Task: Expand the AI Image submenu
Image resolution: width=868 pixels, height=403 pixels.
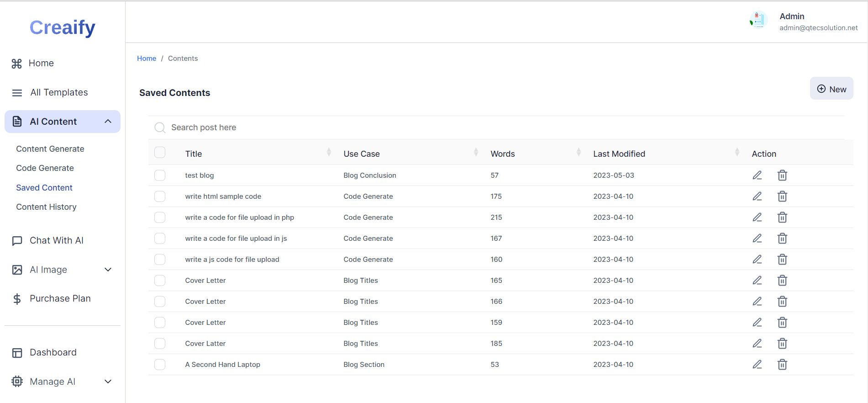Action: coord(108,270)
